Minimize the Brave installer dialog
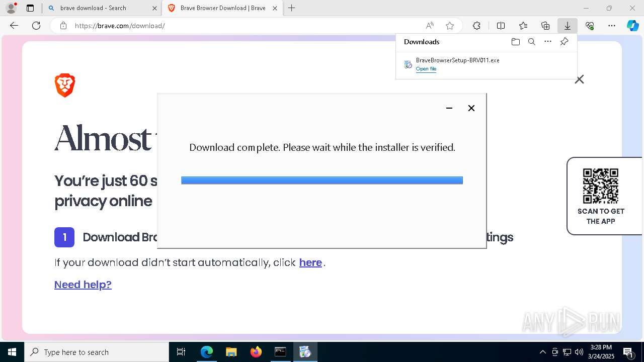The height and width of the screenshot is (362, 644). click(x=449, y=108)
